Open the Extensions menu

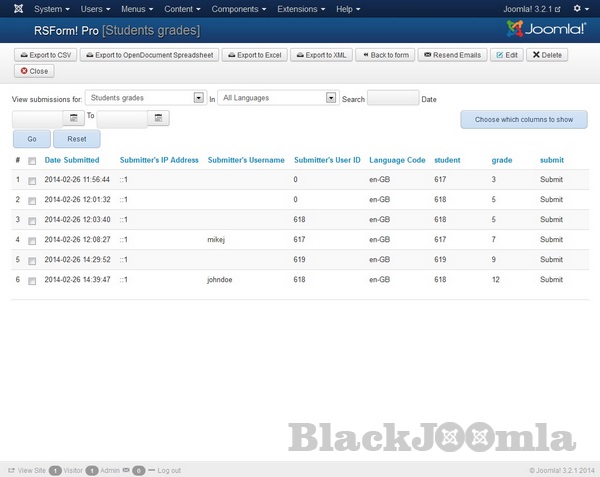tap(300, 9)
